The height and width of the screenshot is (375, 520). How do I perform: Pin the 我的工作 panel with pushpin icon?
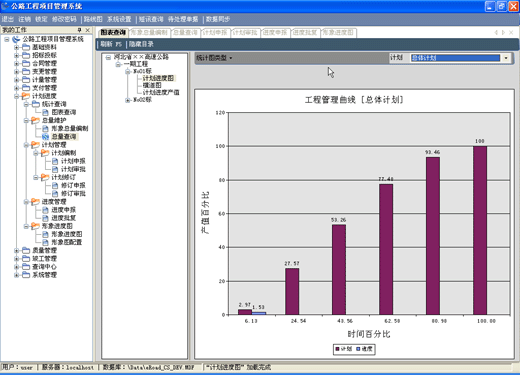pos(79,30)
